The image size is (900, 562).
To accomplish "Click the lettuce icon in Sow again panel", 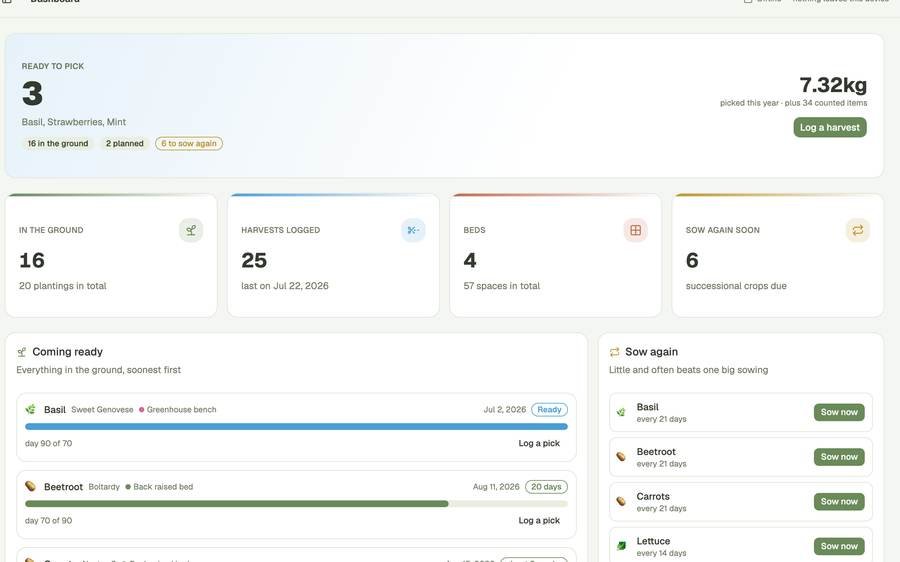I will [x=621, y=546].
